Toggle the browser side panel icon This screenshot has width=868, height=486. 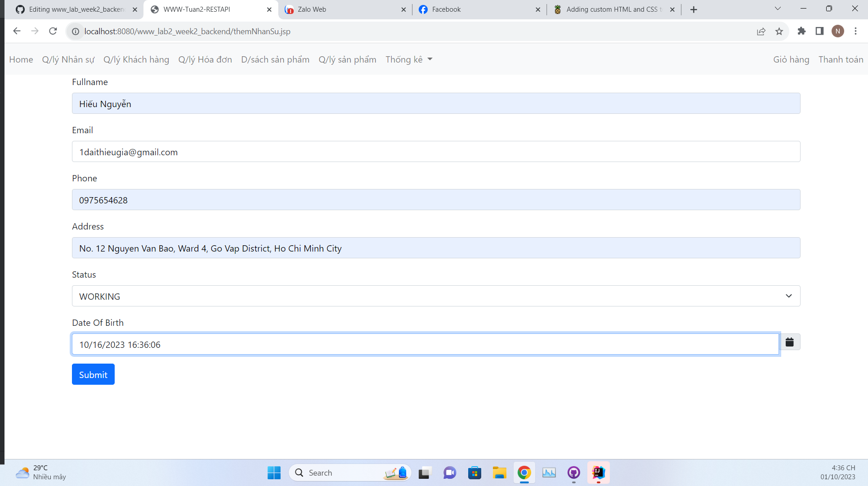click(x=819, y=31)
